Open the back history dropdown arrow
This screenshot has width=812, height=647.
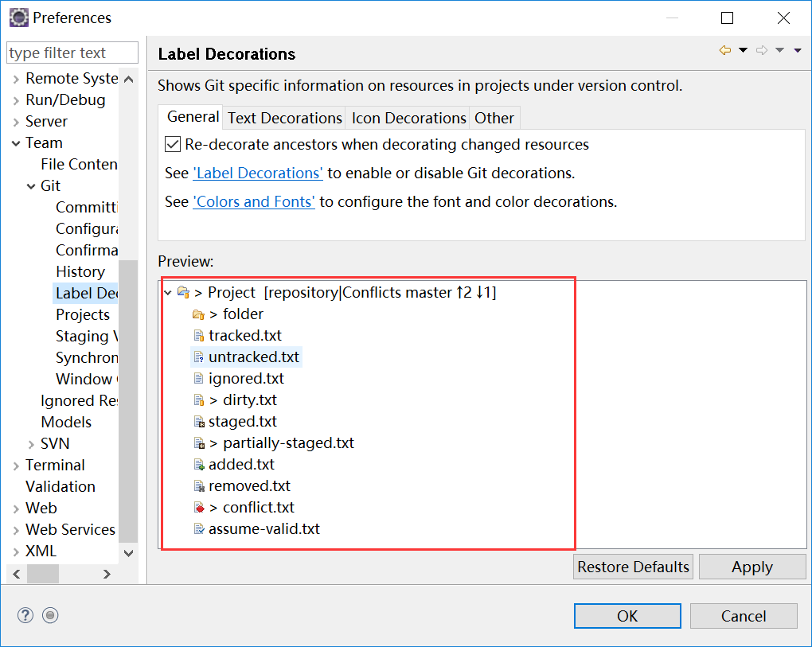point(743,50)
